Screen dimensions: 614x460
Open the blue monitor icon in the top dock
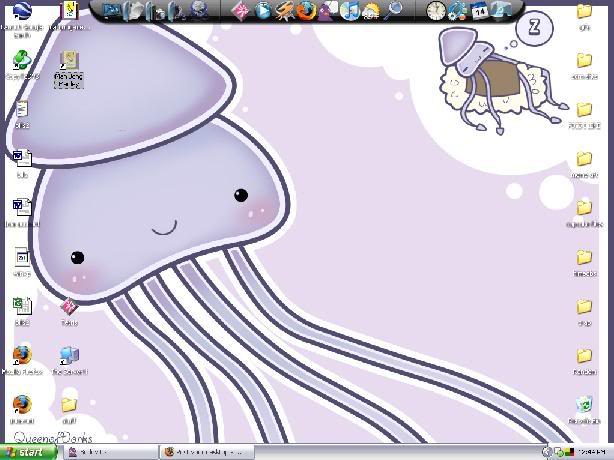click(x=110, y=11)
